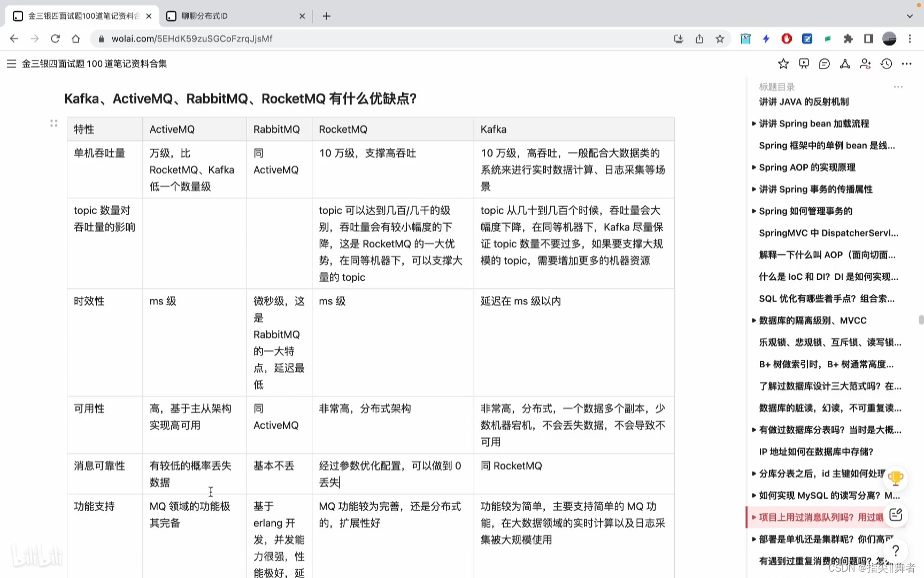Reload the current page
This screenshot has height=578, width=924.
[x=55, y=39]
